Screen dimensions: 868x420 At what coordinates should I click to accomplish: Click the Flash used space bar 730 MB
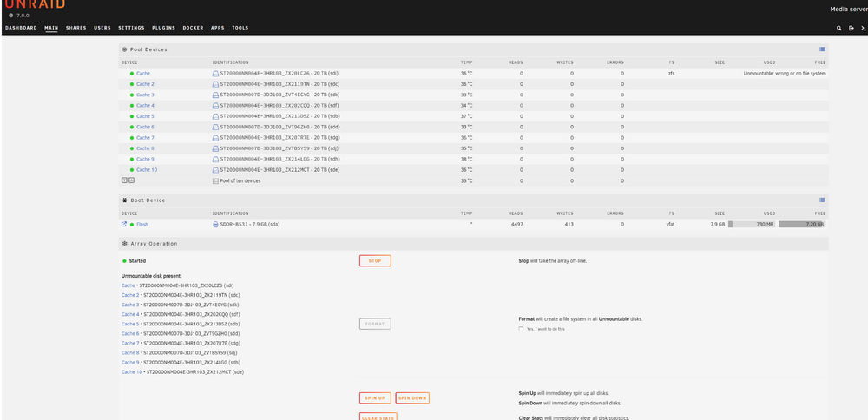(753, 225)
